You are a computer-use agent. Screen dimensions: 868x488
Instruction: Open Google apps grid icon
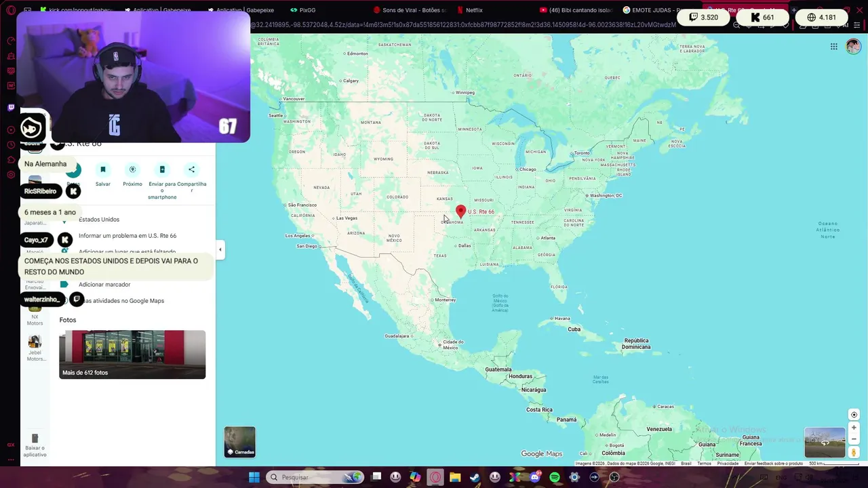[x=833, y=46]
